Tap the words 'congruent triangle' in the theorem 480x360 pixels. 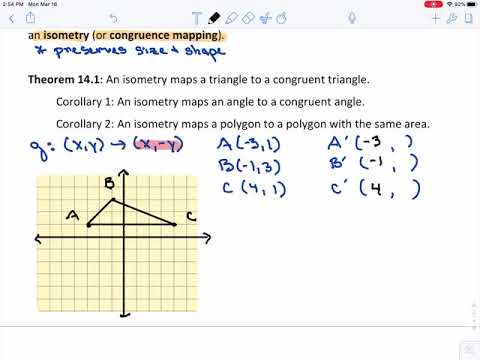click(x=321, y=80)
